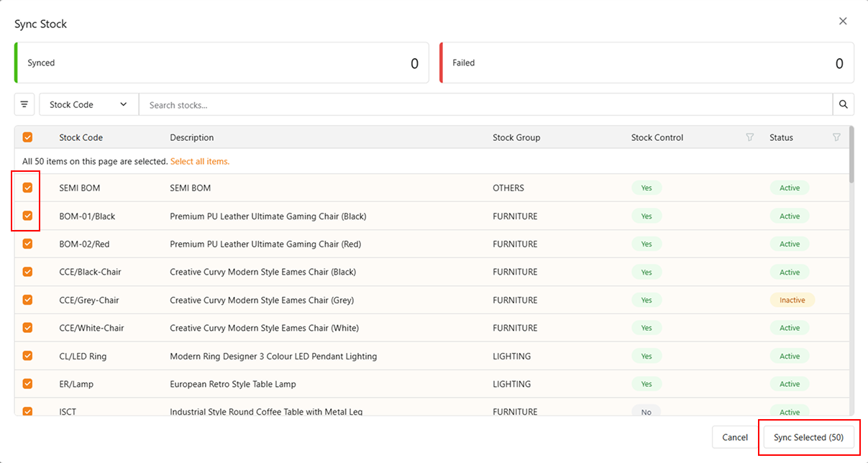Uncheck the CCE/White-Chair row checkbox
The height and width of the screenshot is (463, 868).
pyautogui.click(x=27, y=328)
